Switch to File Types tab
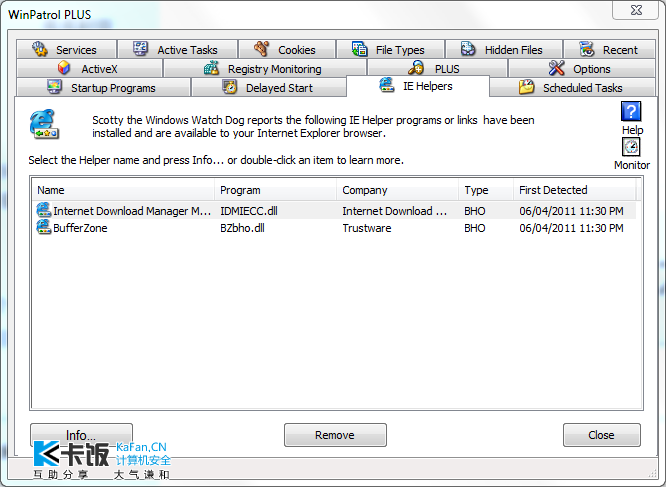666x487 pixels. click(x=390, y=49)
